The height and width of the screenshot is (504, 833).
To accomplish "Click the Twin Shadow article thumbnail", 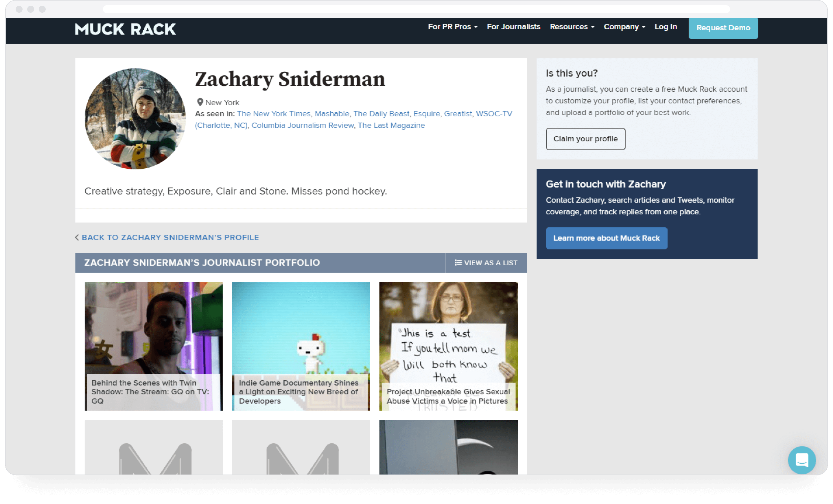I will coord(154,346).
